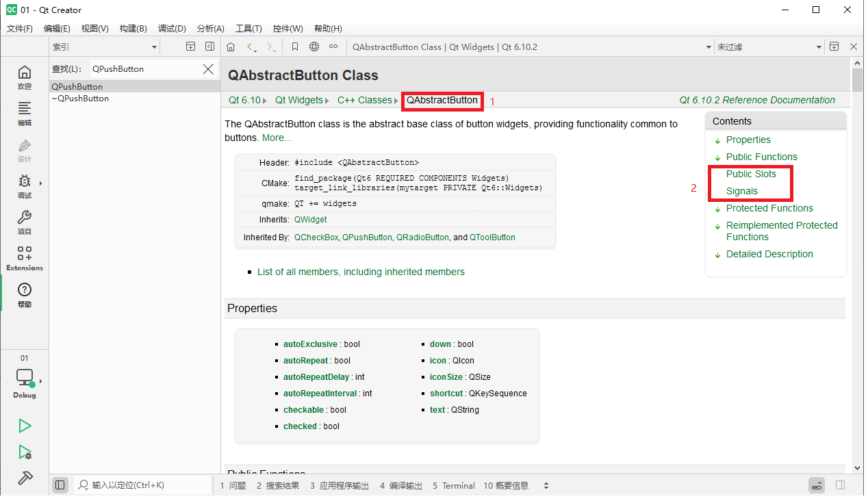Open 构建(B) menu
The height and width of the screenshot is (501, 868).
coord(133,28)
